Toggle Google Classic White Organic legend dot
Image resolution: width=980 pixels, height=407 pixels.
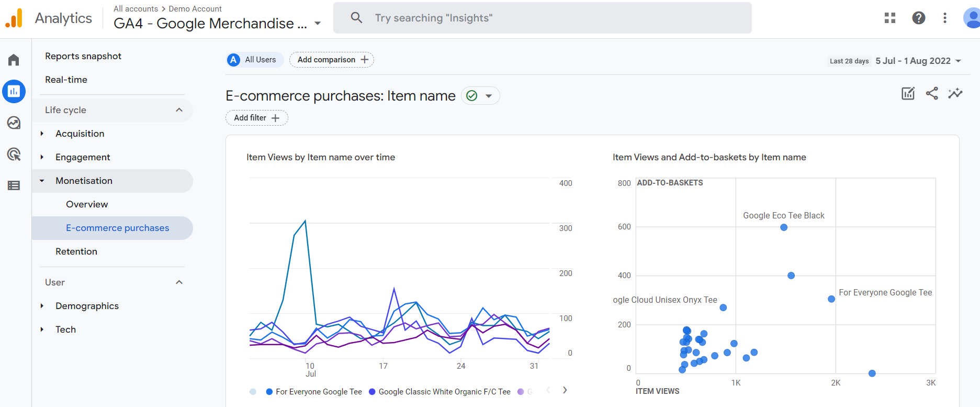click(372, 392)
